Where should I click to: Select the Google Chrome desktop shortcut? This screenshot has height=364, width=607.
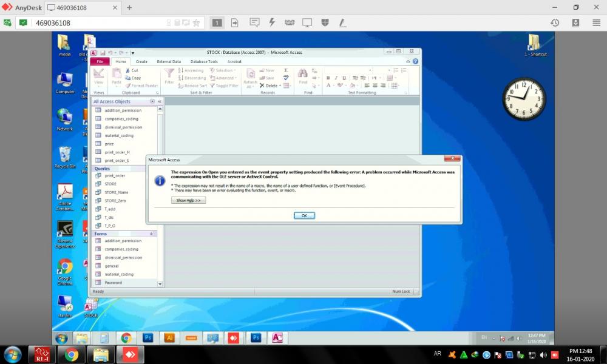[x=65, y=272]
